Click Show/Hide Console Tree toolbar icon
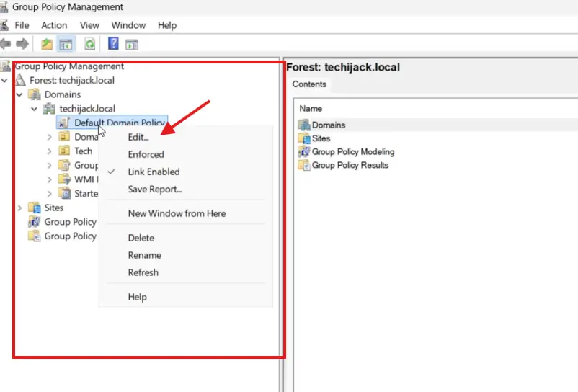This screenshot has height=392, width=578. coord(66,45)
